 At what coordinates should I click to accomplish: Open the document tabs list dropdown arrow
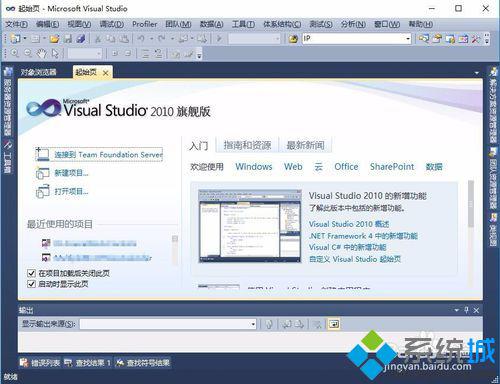tap(477, 73)
